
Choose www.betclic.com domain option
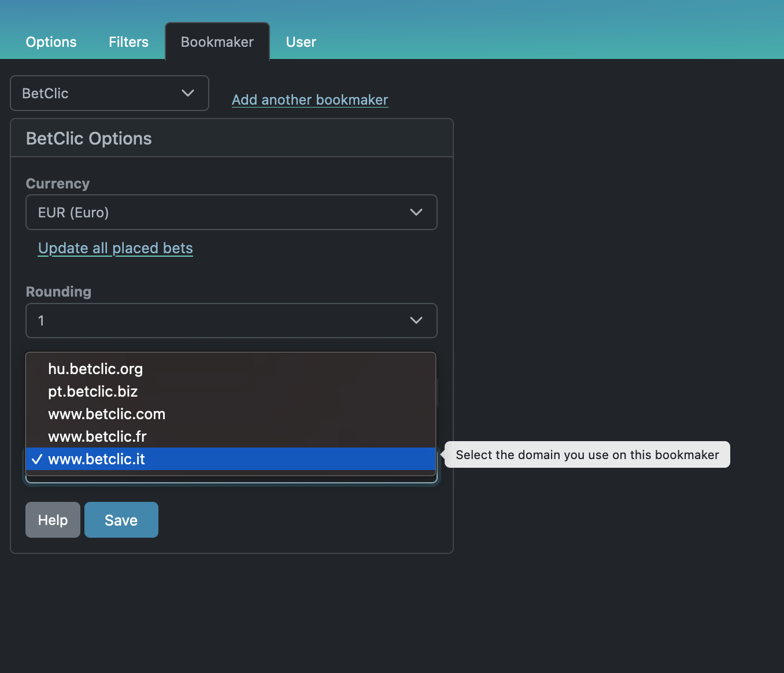(x=231, y=414)
